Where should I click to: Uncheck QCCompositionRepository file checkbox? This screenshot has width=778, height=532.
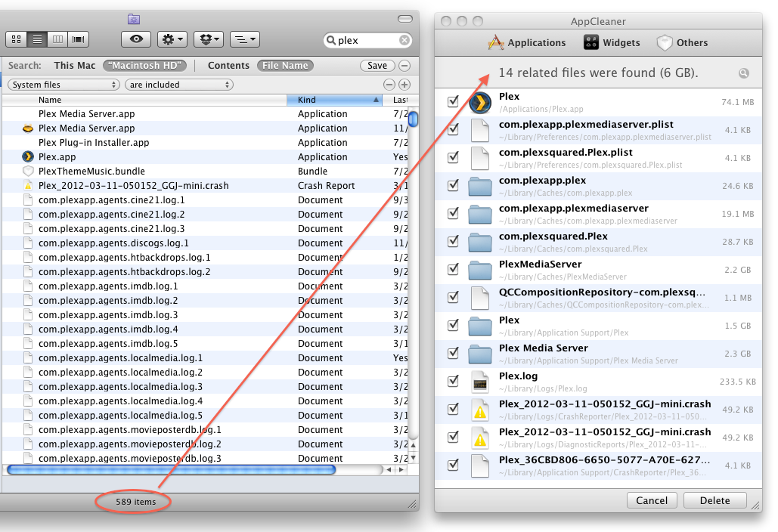tap(453, 297)
